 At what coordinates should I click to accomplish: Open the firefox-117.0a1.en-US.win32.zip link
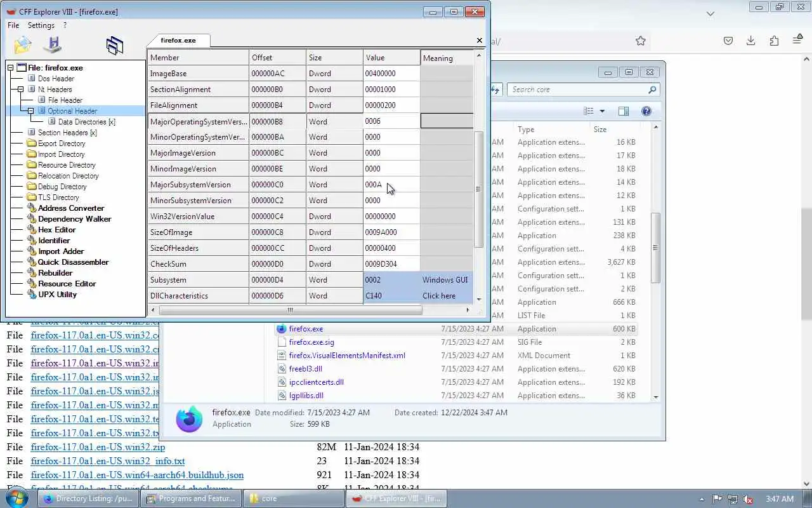tap(98, 447)
